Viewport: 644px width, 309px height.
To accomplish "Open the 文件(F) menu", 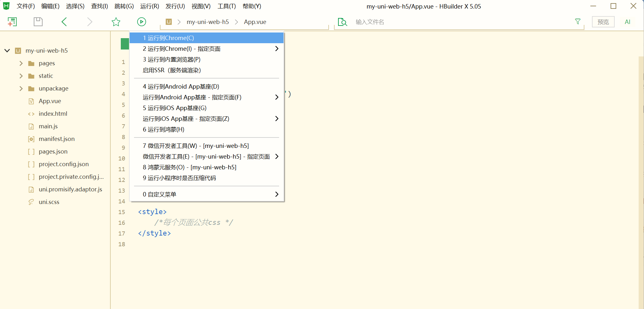I will coord(26,6).
